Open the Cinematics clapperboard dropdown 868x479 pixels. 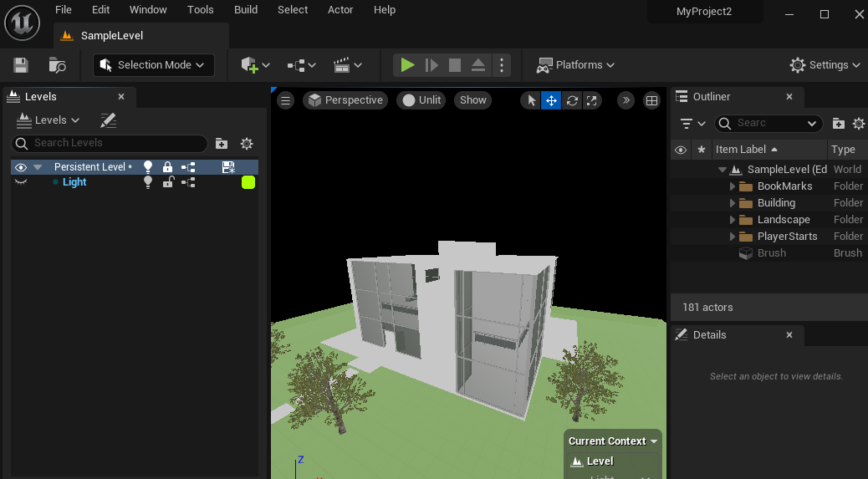coord(348,65)
